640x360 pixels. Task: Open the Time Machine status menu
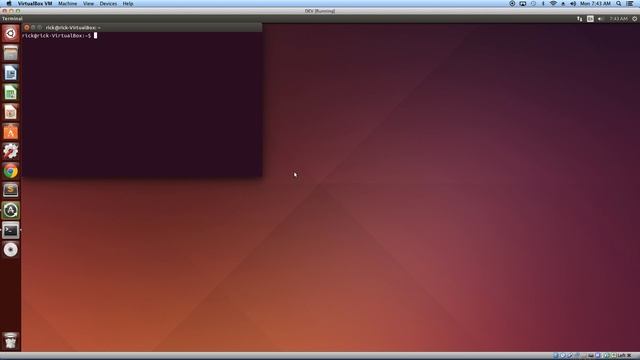point(533,3)
